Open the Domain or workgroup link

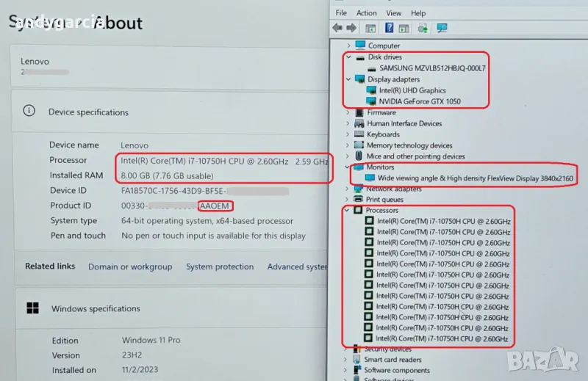[x=130, y=266]
